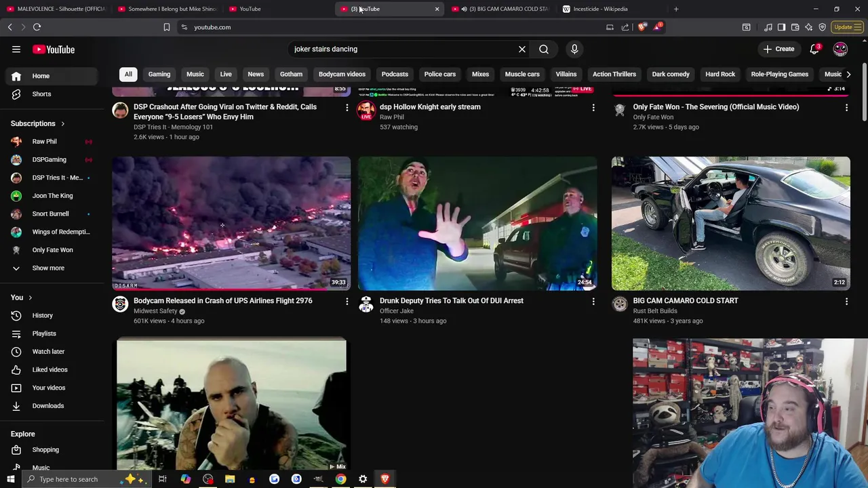This screenshot has height=488, width=868.
Task: Select the Gotham filter chip
Action: tap(291, 75)
